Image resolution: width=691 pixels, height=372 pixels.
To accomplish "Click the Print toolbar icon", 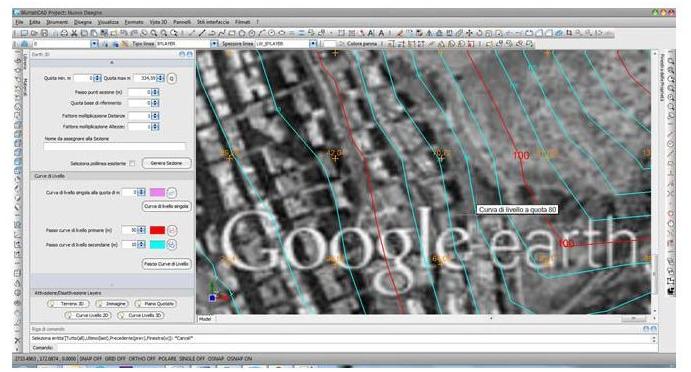I will coord(64,33).
